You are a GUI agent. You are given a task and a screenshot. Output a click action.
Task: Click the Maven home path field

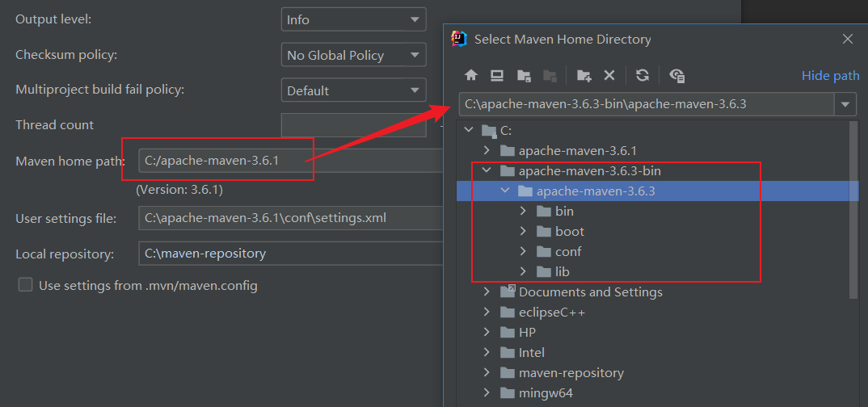291,161
